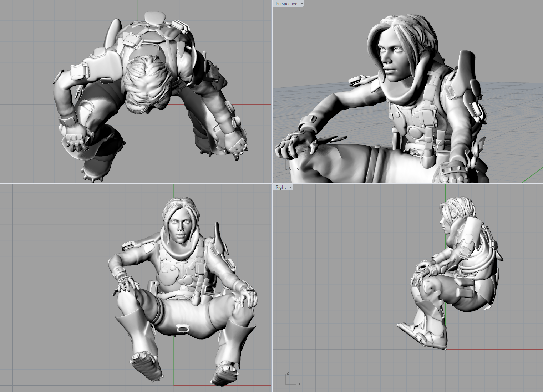Expand the Right viewport dropdown arrow
Screen dimensions: 543x392
pyautogui.click(x=290, y=187)
